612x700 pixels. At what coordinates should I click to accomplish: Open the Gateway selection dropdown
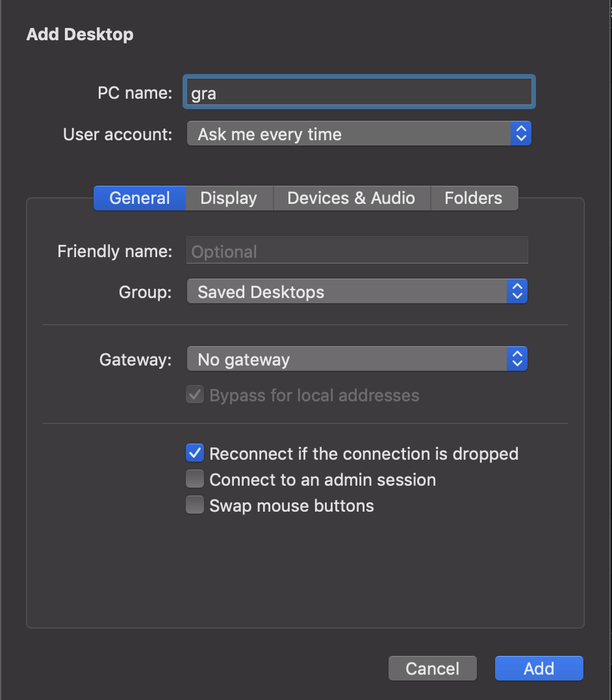[351, 358]
